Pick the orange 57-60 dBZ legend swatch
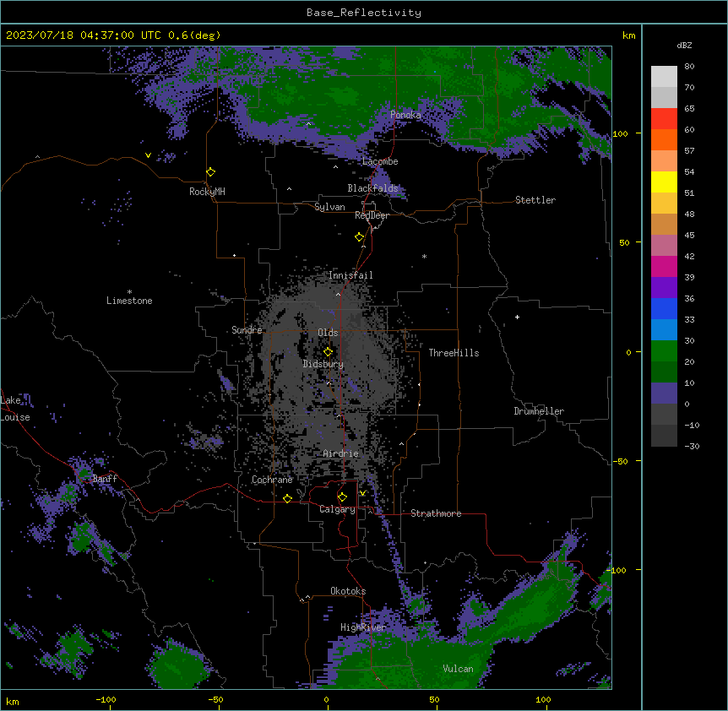 [x=664, y=139]
